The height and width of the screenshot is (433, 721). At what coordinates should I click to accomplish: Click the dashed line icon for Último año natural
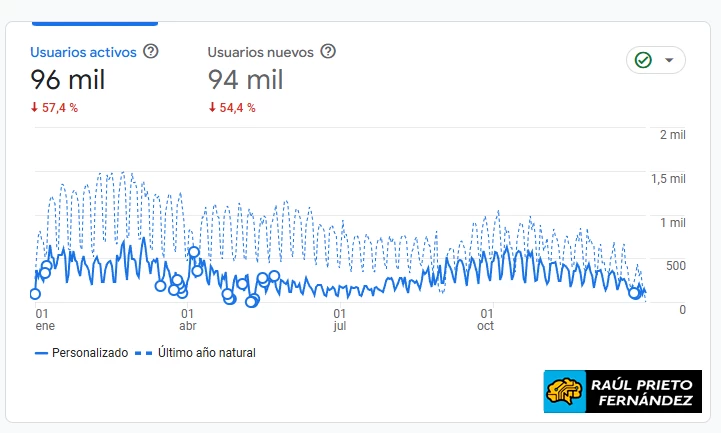[146, 353]
